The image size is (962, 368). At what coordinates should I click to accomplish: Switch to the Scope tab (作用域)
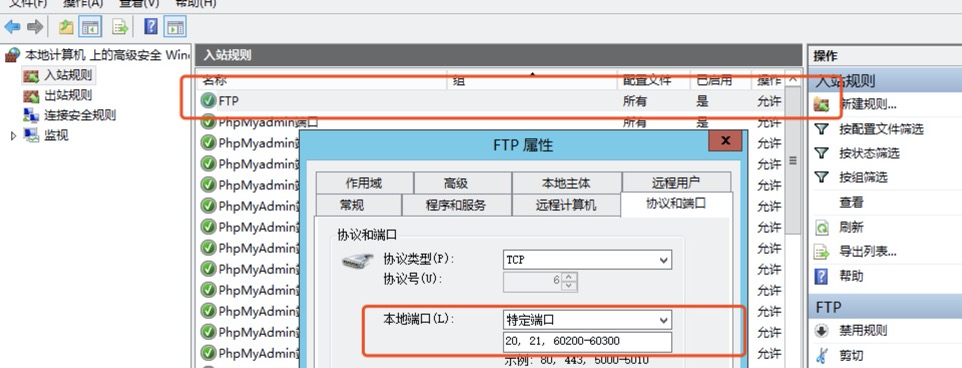[x=364, y=183]
